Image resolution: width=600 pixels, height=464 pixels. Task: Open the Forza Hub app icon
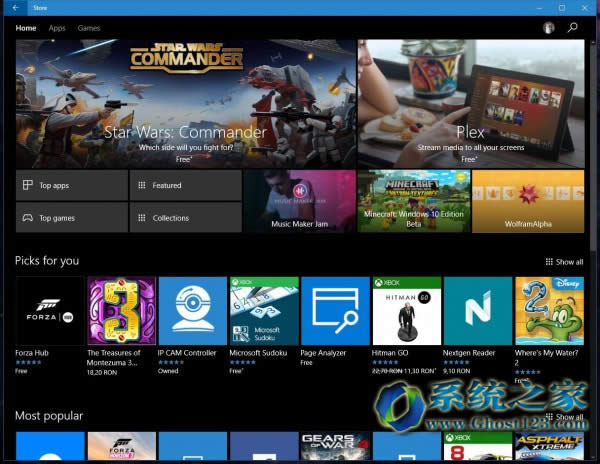(49, 311)
